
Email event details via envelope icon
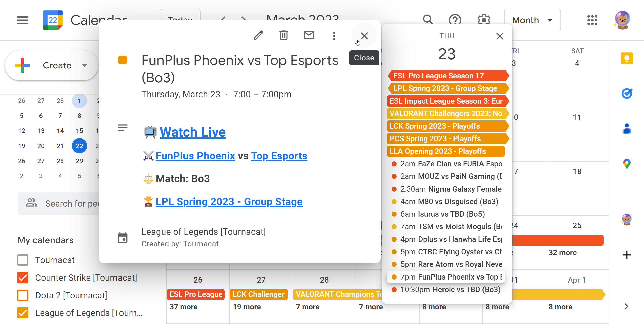tap(309, 36)
